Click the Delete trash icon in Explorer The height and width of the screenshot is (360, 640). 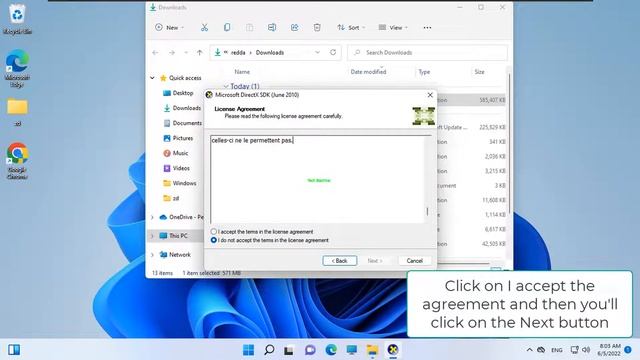[317, 27]
